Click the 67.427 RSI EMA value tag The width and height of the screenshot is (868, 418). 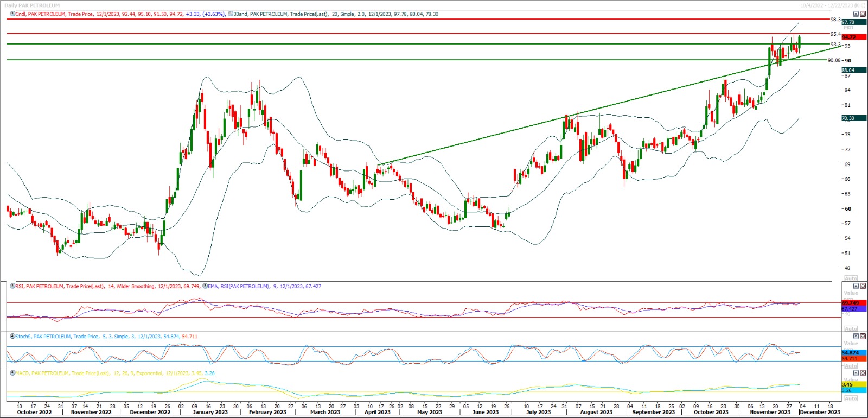(854, 309)
